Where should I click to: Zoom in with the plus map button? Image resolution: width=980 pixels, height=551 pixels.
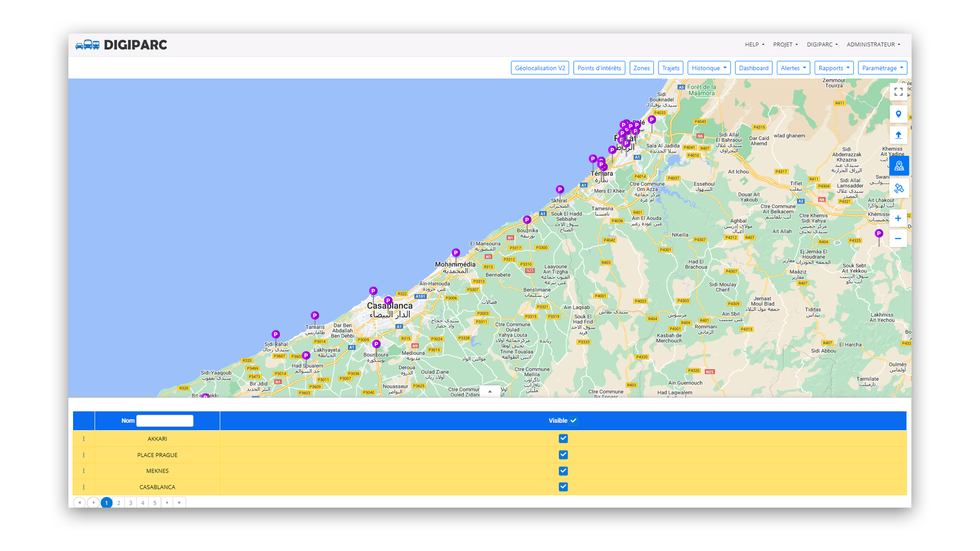pos(898,218)
